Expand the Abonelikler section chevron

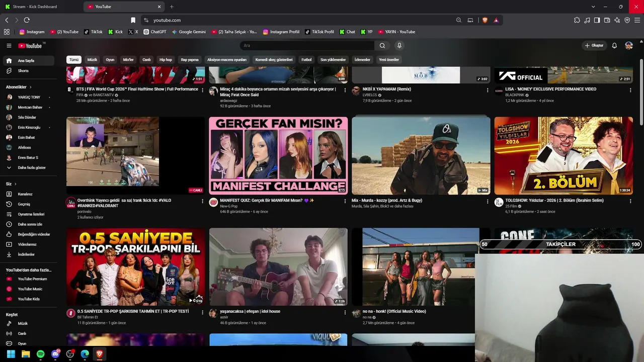click(30, 87)
